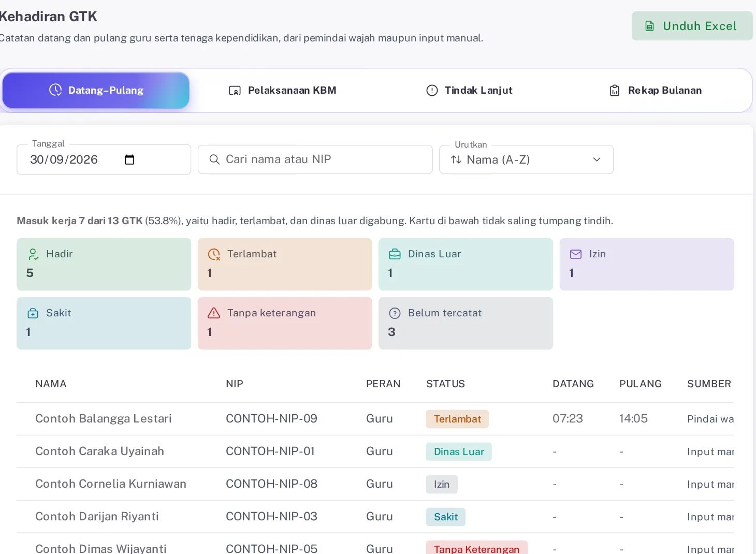This screenshot has height=554, width=756.
Task: Open the calendar picker in Tanggal field
Action: 129,159
